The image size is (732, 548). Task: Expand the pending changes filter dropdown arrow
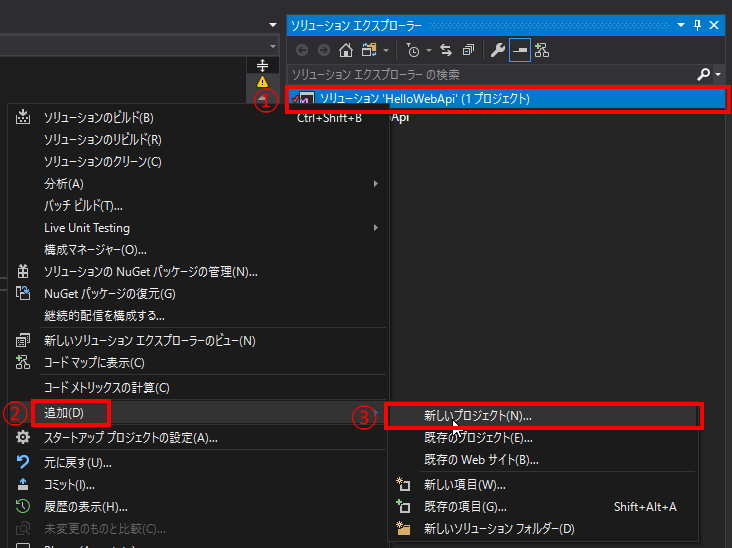click(x=429, y=50)
